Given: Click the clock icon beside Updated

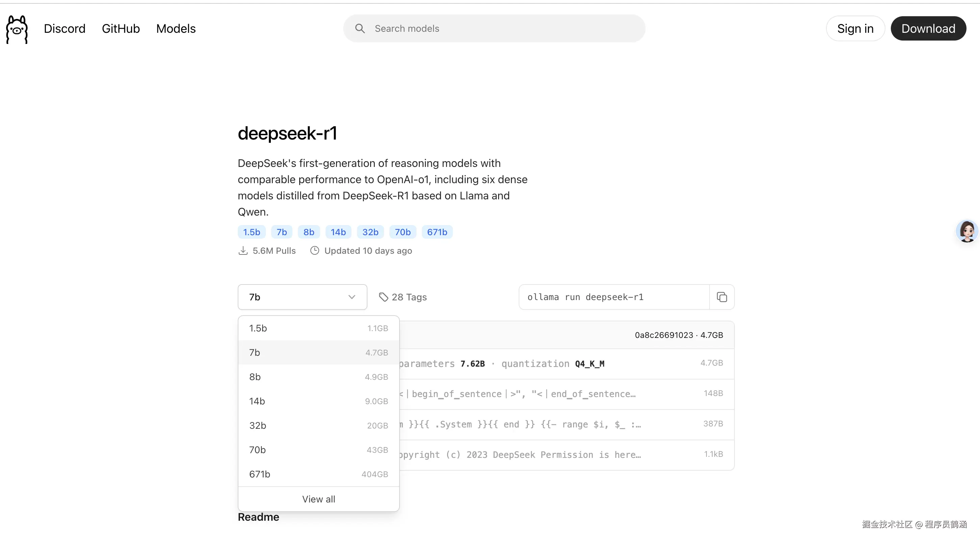Looking at the screenshot, I should (x=315, y=251).
